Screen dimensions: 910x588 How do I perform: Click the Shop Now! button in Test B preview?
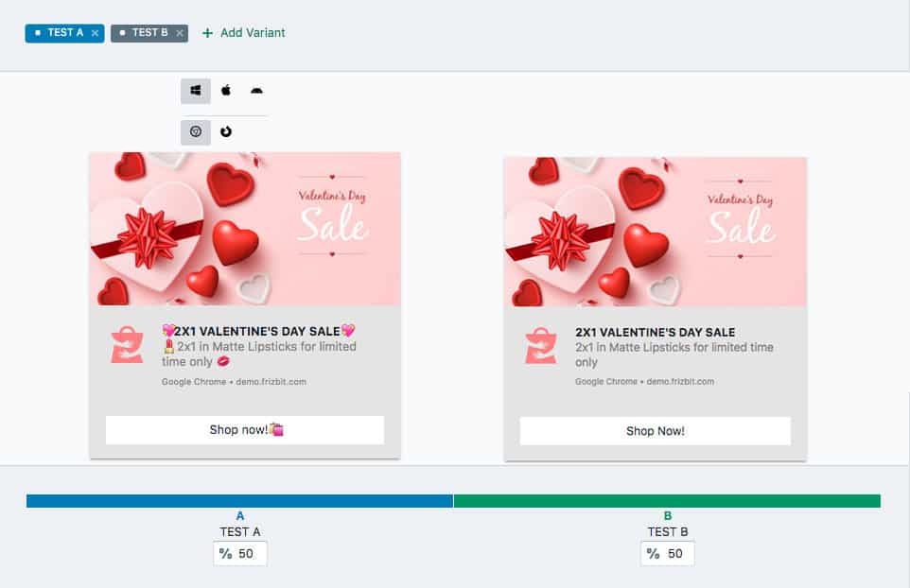[656, 431]
